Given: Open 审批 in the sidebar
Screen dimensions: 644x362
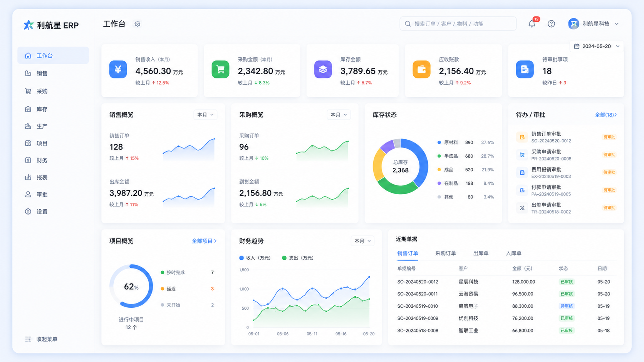Looking at the screenshot, I should (53, 194).
